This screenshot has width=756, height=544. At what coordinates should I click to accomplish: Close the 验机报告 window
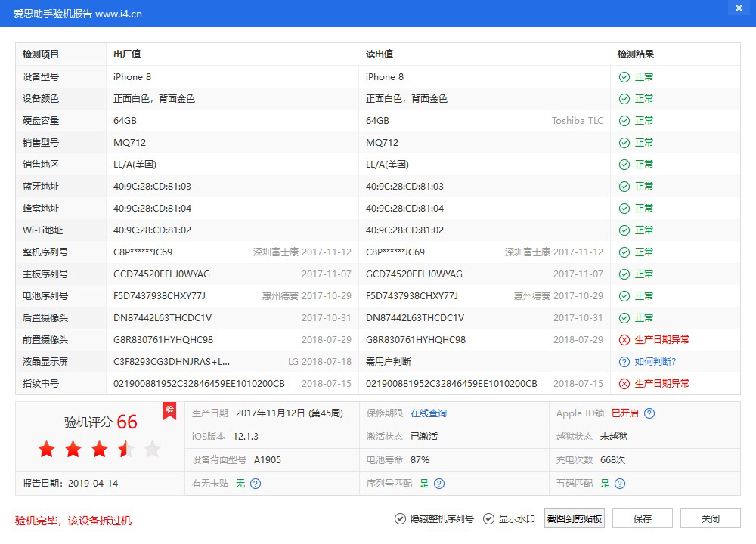[739, 8]
